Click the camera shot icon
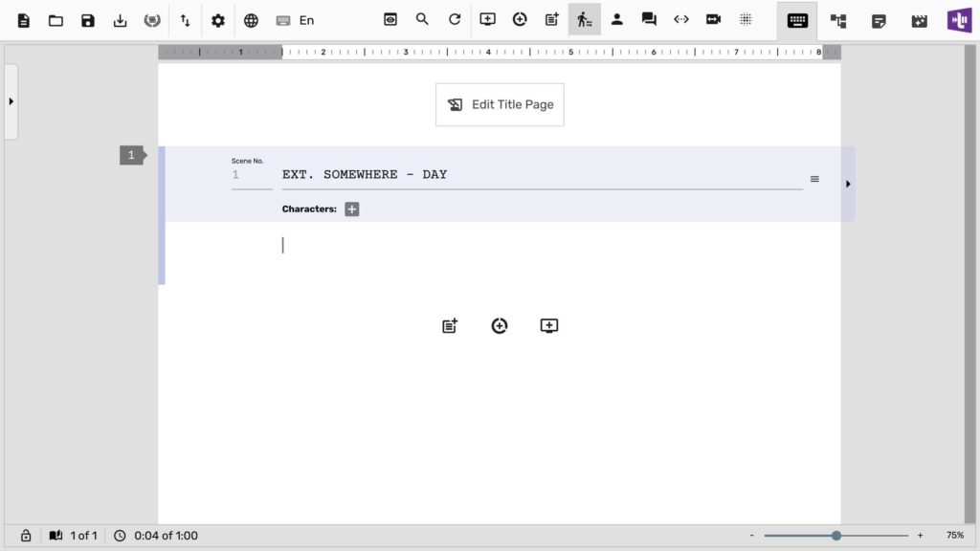 click(x=713, y=19)
